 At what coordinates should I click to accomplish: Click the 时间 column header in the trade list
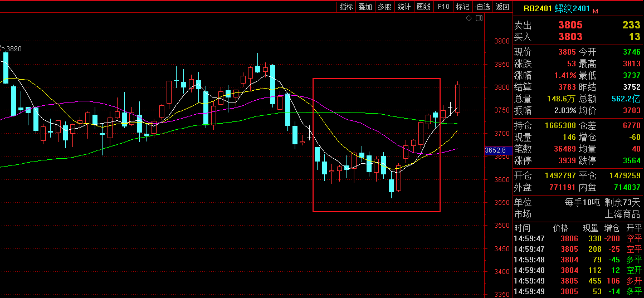[522, 228]
